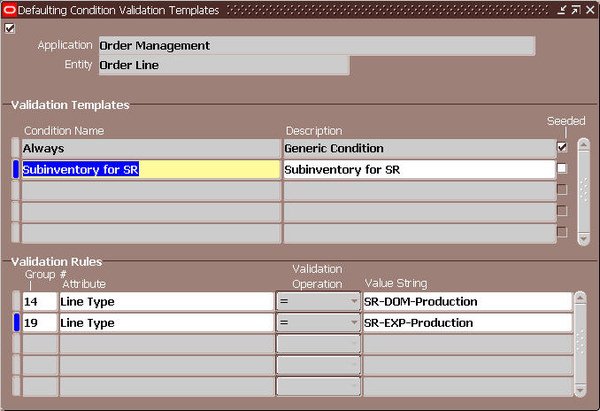Click the Subinventory for SR description field
The height and width of the screenshot is (411, 600).
pyautogui.click(x=419, y=170)
